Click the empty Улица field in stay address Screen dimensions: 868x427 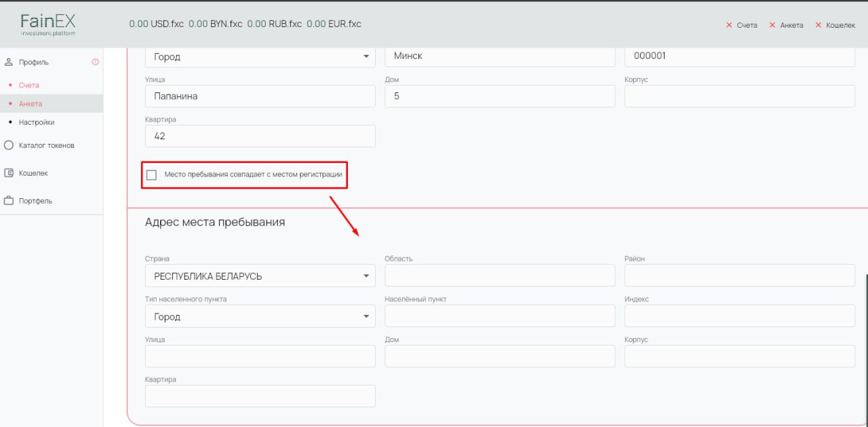260,356
